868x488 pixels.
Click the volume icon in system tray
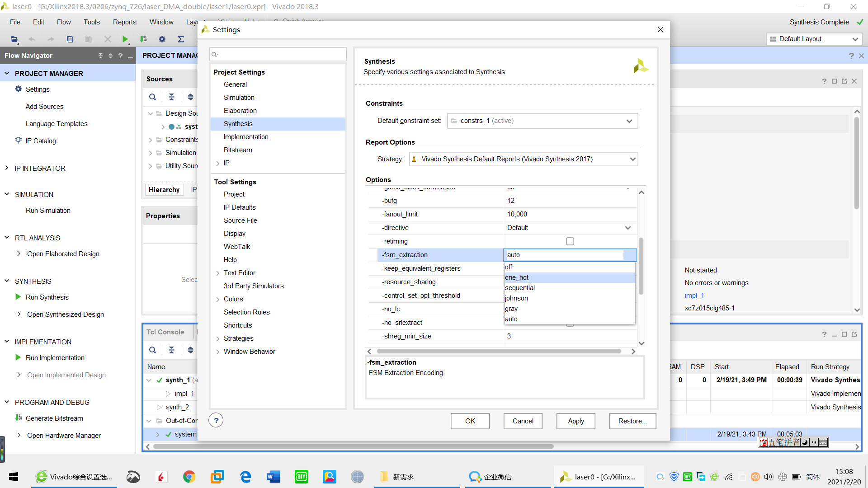[768, 477]
